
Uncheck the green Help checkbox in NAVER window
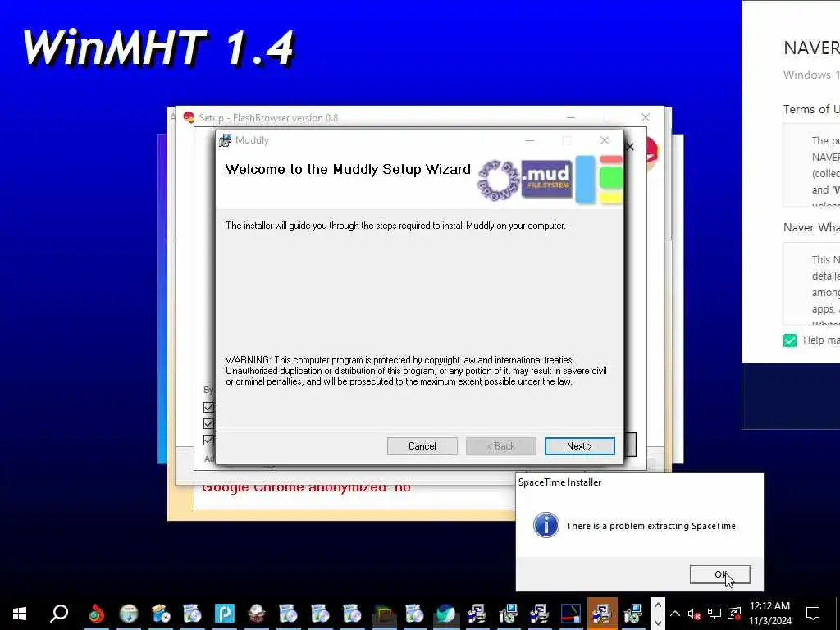pyautogui.click(x=790, y=340)
